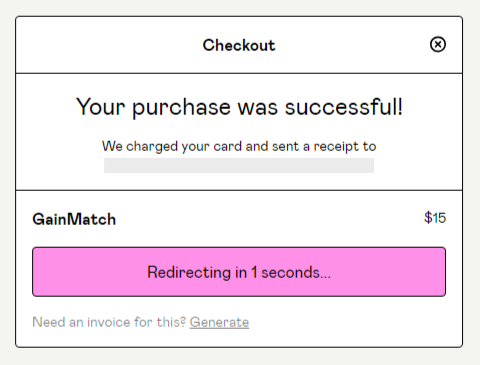Image resolution: width=480 pixels, height=365 pixels.
Task: Click the Checkout title in the header
Action: tap(239, 45)
